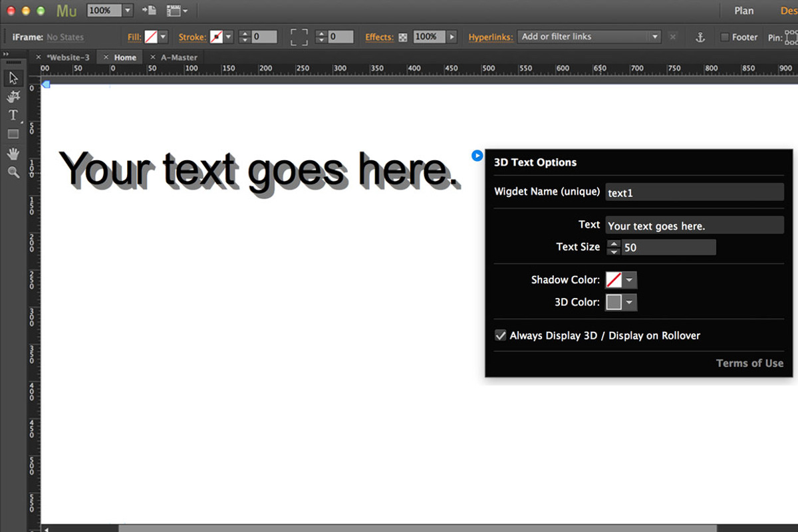The width and height of the screenshot is (798, 532).
Task: Increase stroke weight with up stepper
Action: [244, 33]
